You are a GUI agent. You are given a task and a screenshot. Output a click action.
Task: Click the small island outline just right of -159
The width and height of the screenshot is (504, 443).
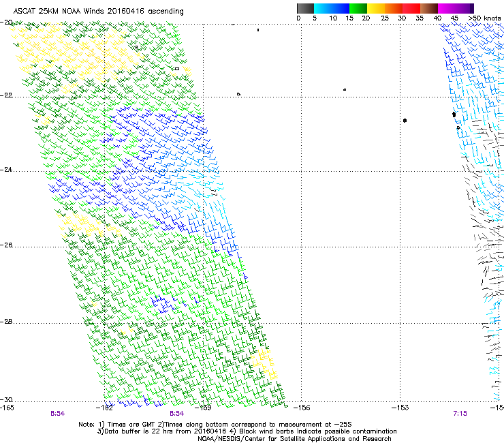pos(238,94)
